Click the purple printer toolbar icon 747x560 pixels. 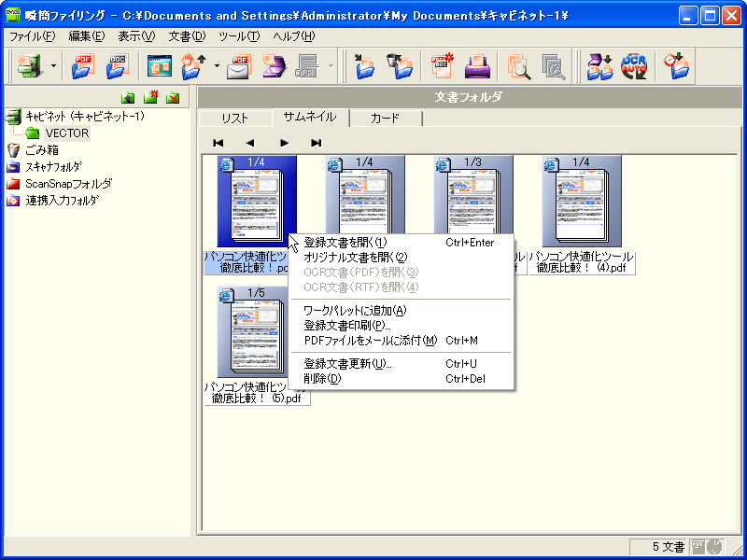click(x=477, y=66)
